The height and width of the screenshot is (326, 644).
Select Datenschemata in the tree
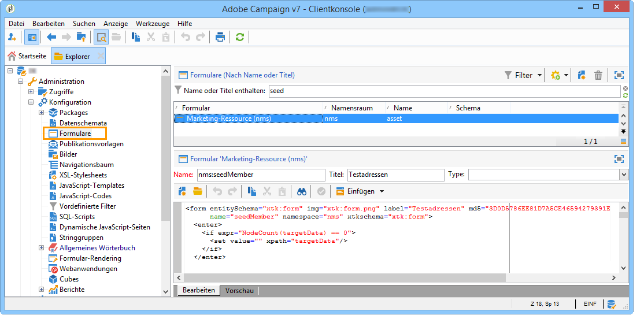[83, 123]
